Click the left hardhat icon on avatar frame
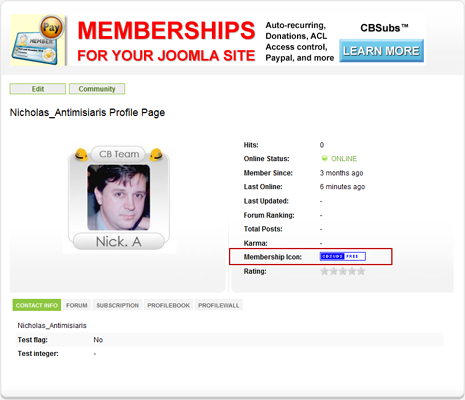The image size is (465, 400). click(81, 154)
